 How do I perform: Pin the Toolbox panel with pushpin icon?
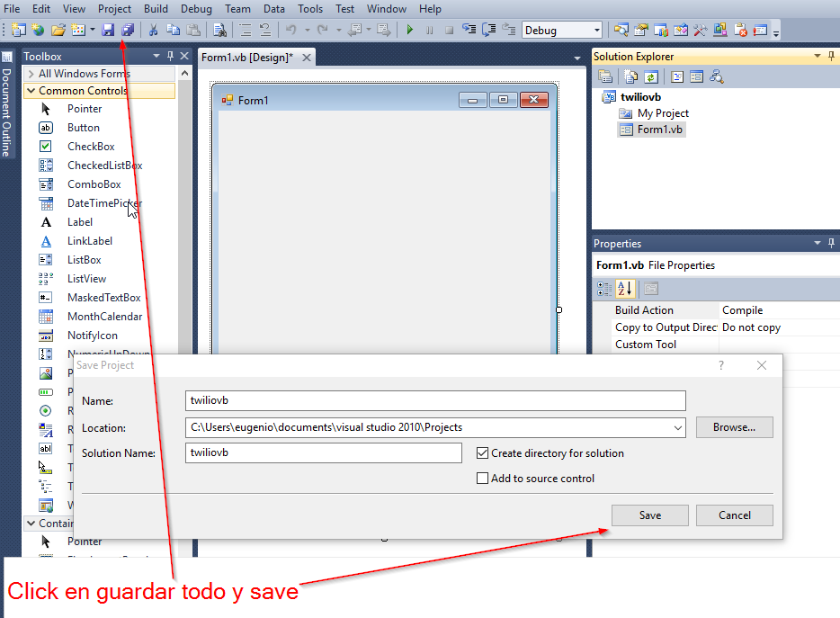click(x=170, y=56)
